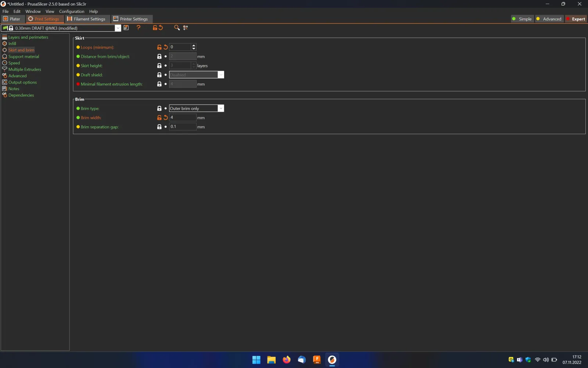Reset Loops (minimum) with the undo arrow
This screenshot has height=368, width=588.
coord(166,47)
